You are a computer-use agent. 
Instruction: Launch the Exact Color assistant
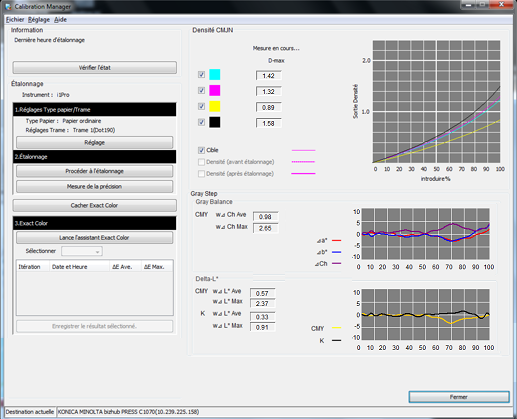point(95,237)
